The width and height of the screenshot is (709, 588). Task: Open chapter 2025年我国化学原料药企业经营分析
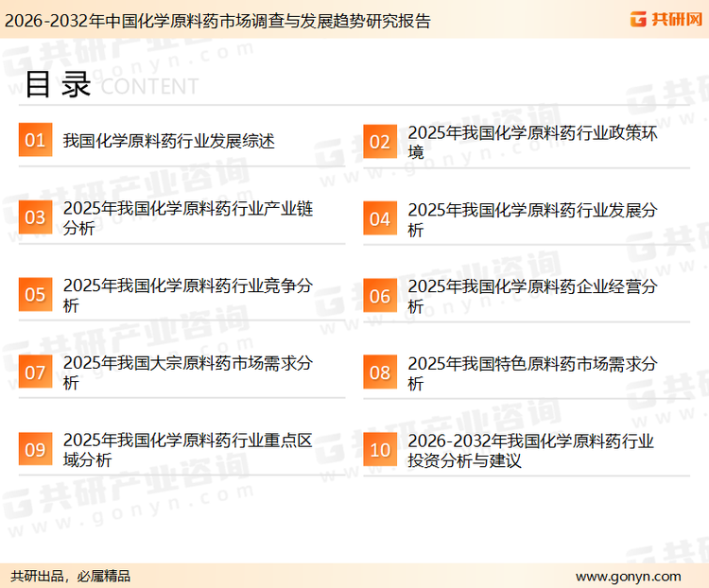tap(532, 296)
